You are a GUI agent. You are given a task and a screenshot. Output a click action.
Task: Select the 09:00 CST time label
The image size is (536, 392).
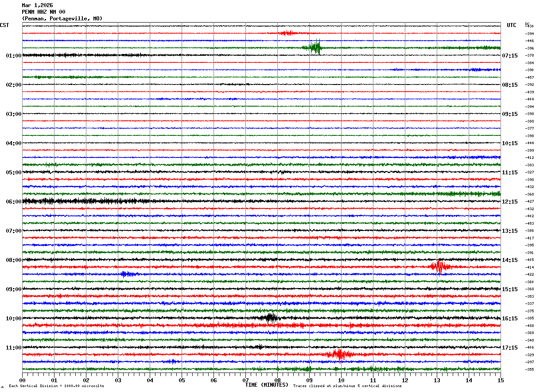(14, 289)
